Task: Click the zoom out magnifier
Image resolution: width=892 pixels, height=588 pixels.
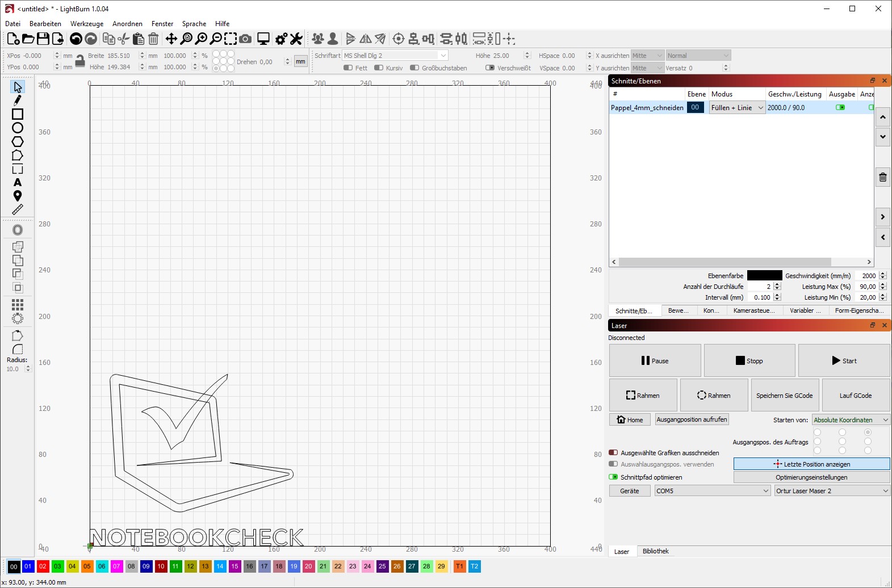Action: coord(216,39)
